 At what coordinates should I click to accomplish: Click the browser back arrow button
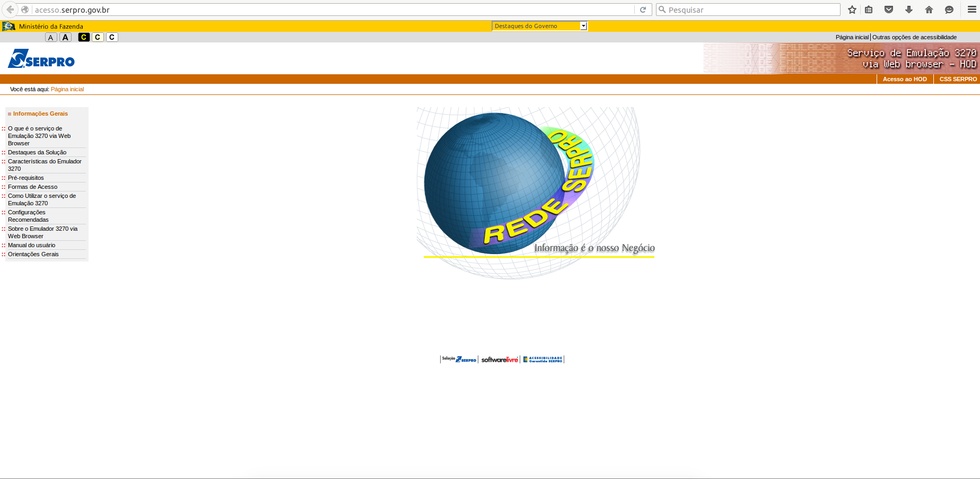click(10, 10)
